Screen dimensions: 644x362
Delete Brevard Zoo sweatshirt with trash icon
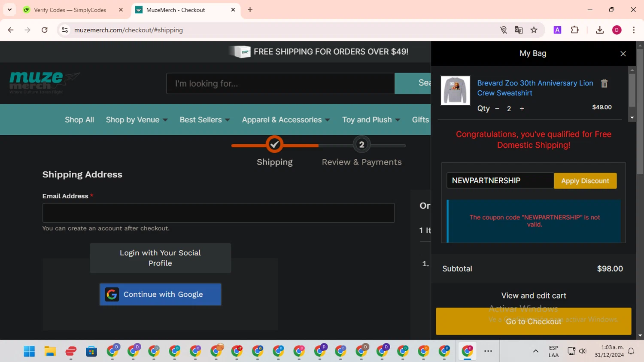point(604,83)
